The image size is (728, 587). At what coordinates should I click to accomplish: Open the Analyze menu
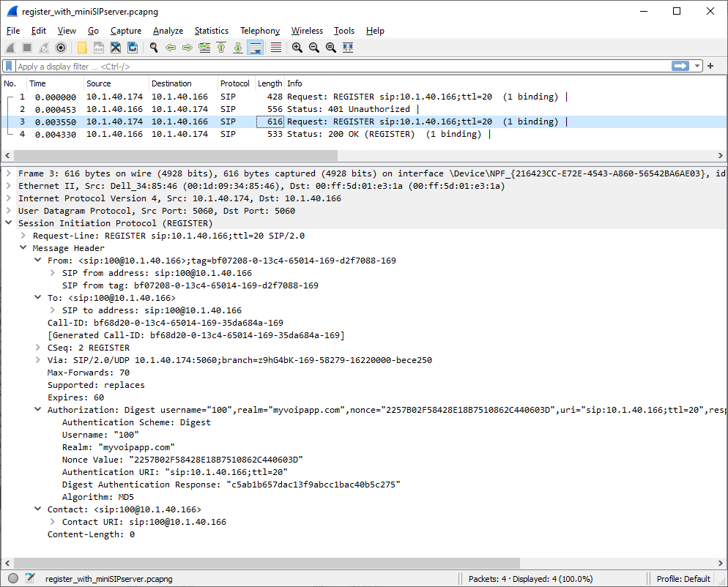(168, 31)
